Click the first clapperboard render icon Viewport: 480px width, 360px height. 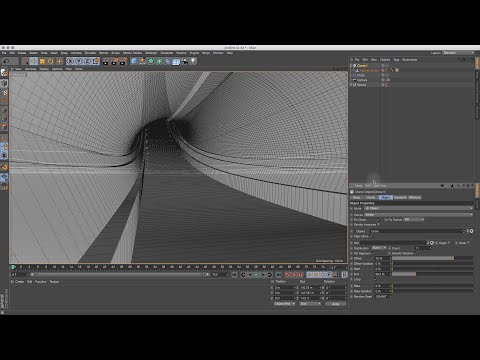tap(106, 61)
